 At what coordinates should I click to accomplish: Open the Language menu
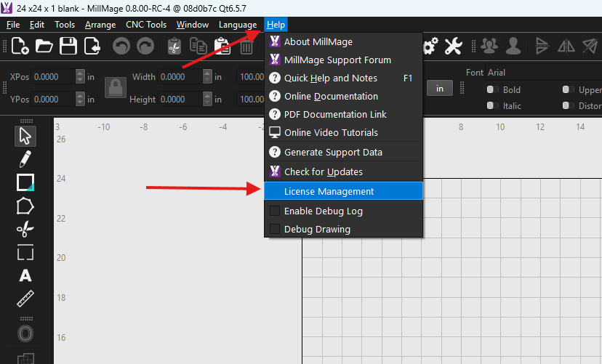pyautogui.click(x=238, y=25)
